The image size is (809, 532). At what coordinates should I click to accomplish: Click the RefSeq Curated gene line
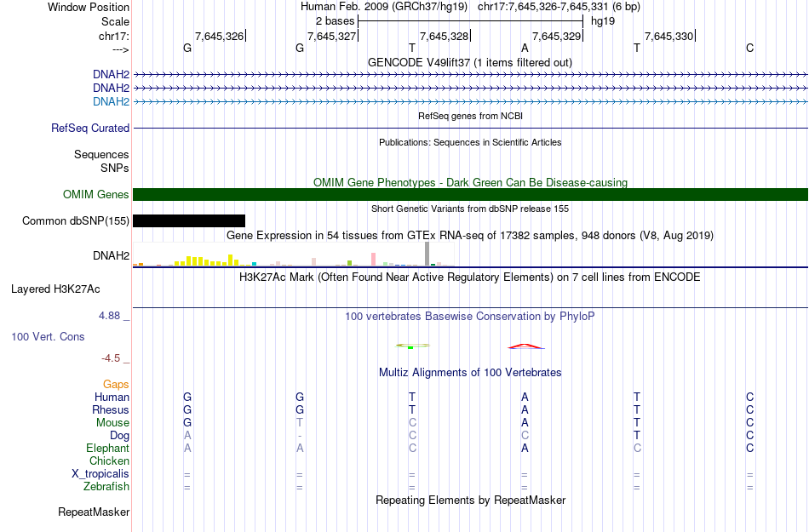coord(471,128)
